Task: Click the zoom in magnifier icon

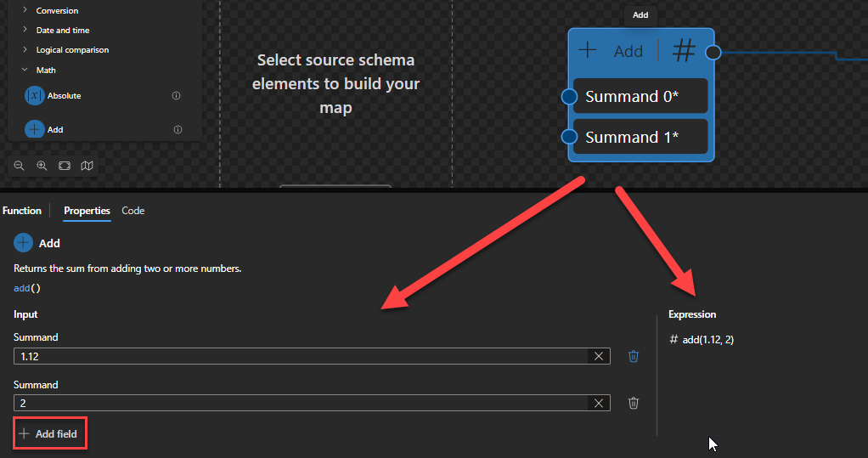Action: (42, 167)
